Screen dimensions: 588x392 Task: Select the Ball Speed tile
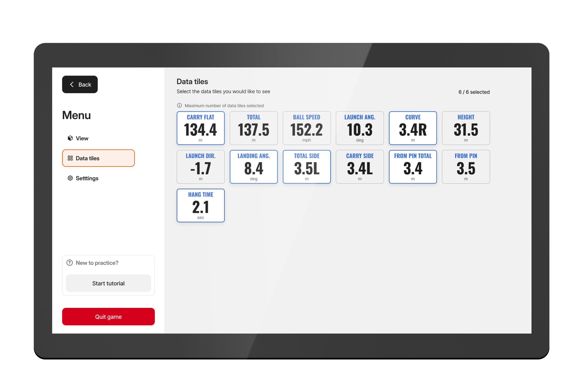point(306,128)
